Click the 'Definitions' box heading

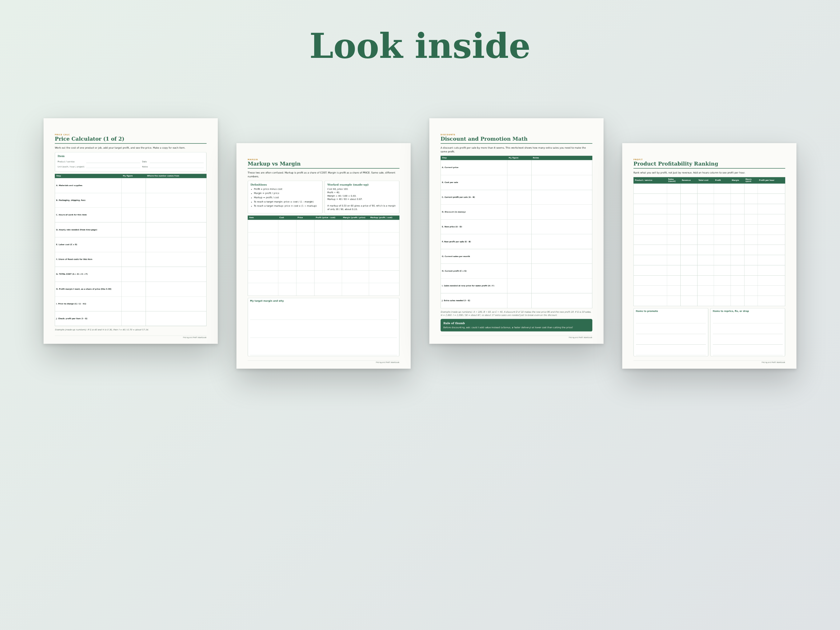pos(259,184)
